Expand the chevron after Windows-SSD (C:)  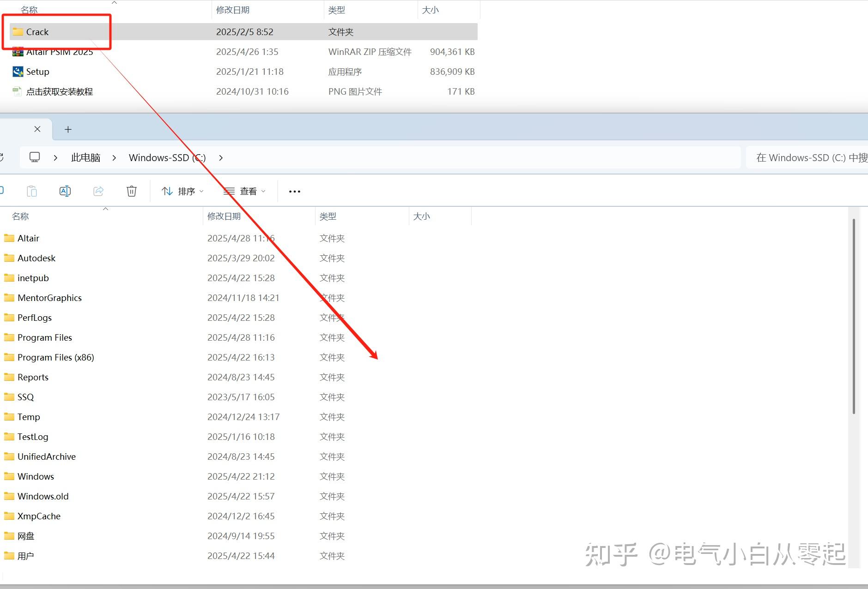click(221, 157)
